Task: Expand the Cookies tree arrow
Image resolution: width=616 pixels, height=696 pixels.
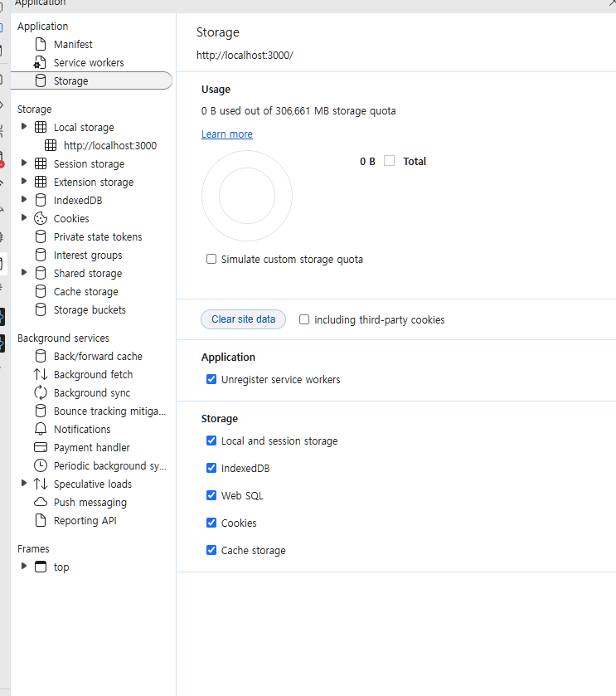Action: pos(24,217)
